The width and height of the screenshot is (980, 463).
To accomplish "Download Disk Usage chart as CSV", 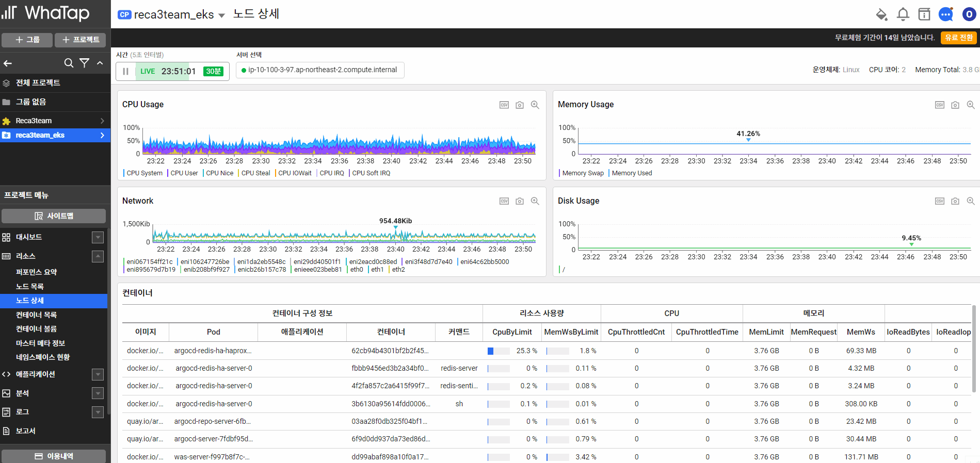I will click(x=940, y=201).
